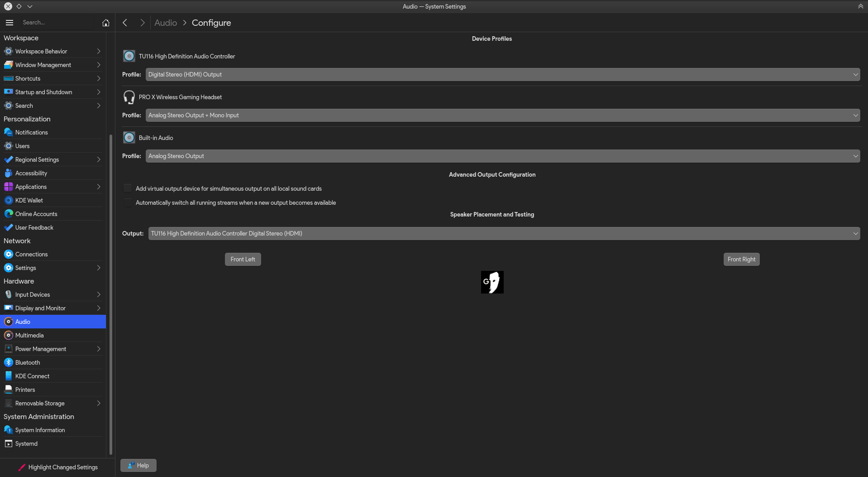Expand the title bar chevron menu
The height and width of the screenshot is (477, 868).
30,6
